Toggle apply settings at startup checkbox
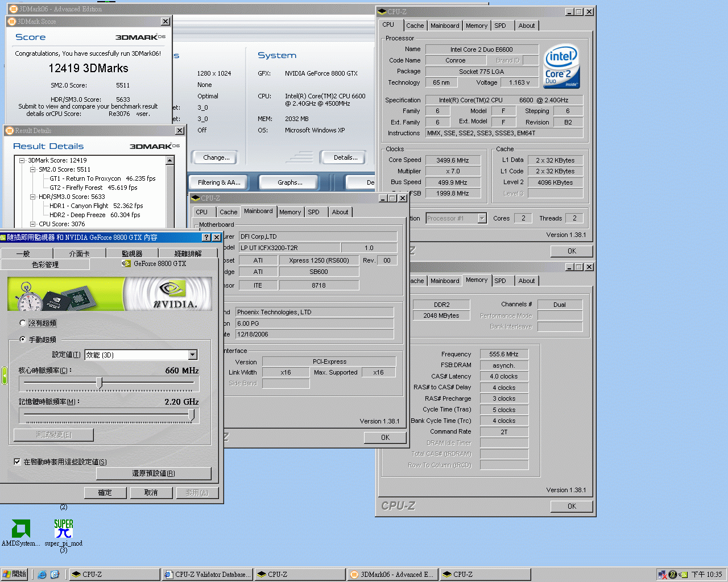728x582 pixels. click(17, 462)
